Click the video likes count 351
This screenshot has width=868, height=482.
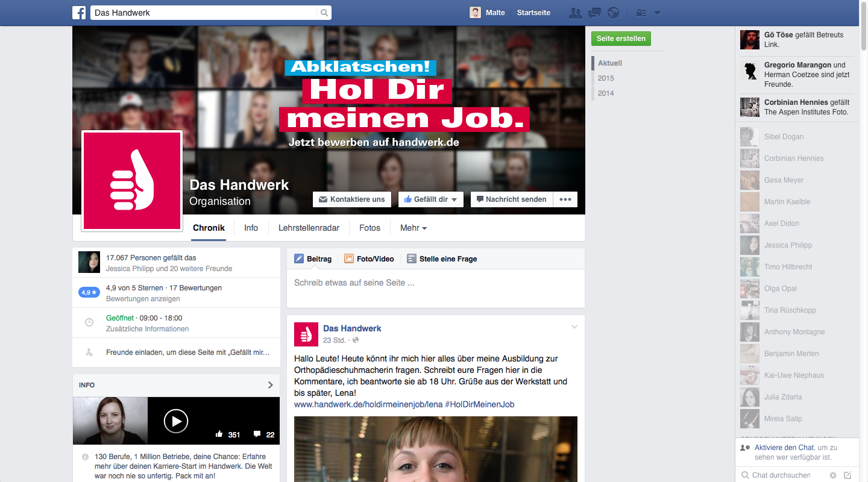228,434
